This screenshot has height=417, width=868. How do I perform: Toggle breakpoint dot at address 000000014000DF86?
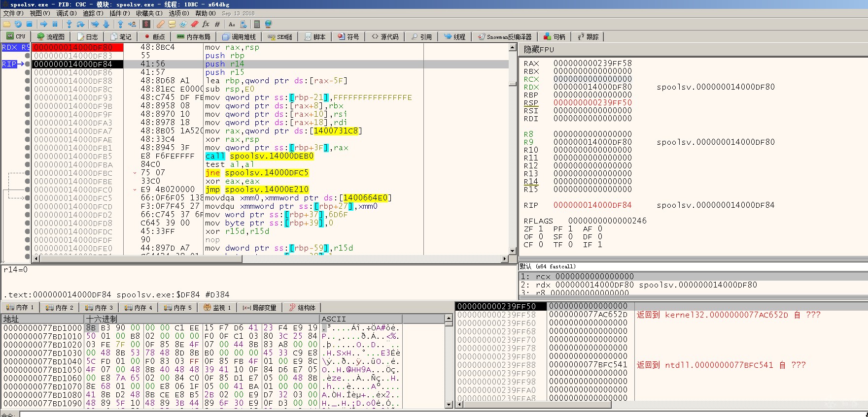(x=28, y=72)
